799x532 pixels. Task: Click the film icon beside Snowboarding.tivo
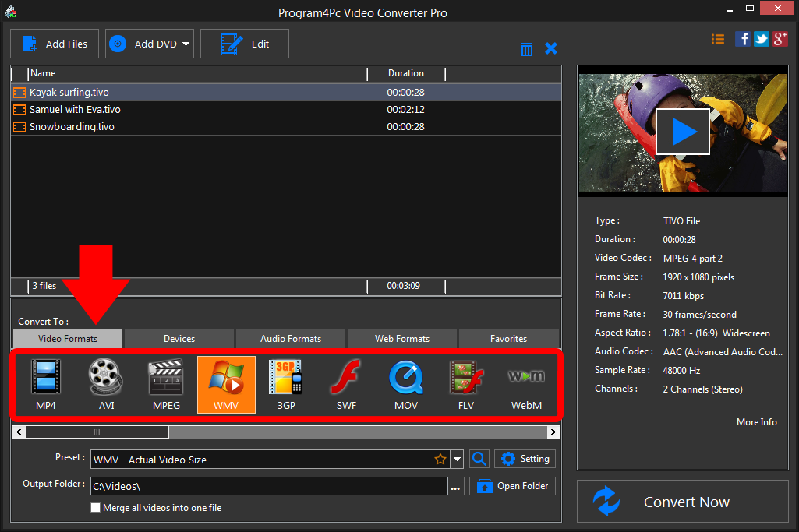(x=19, y=127)
